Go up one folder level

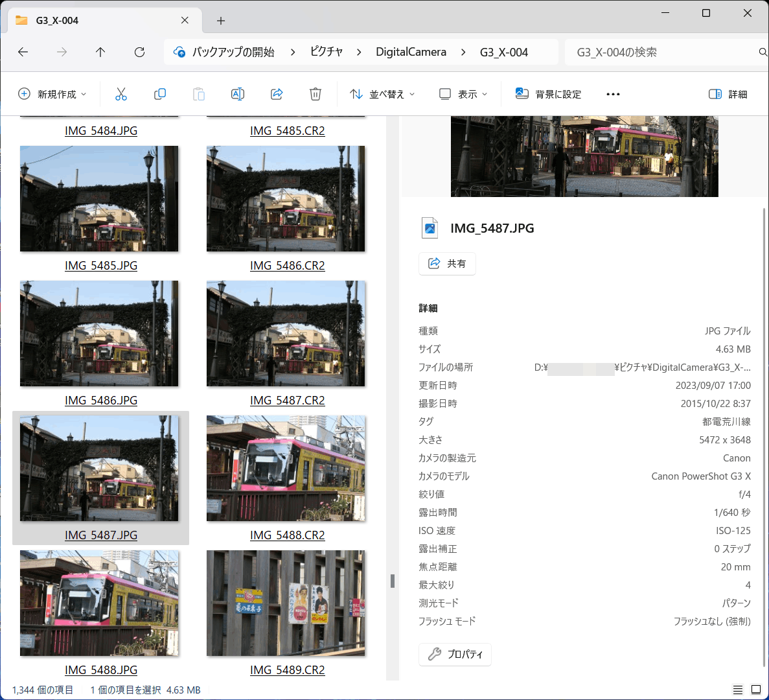click(100, 52)
